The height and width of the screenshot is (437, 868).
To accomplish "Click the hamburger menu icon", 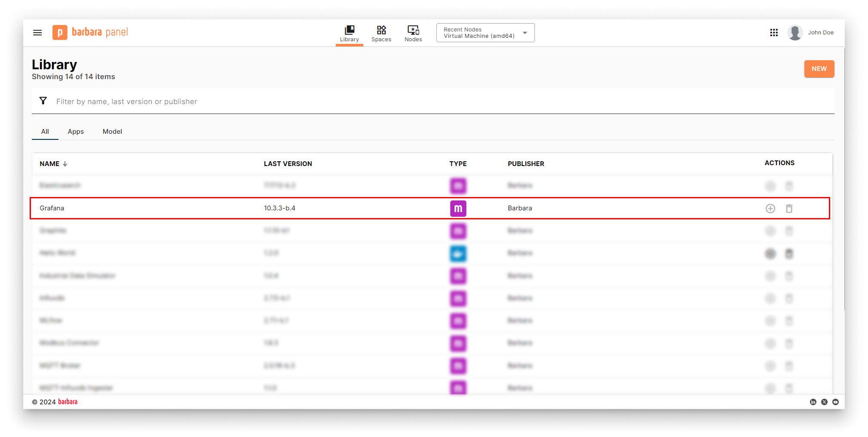I will coord(37,32).
